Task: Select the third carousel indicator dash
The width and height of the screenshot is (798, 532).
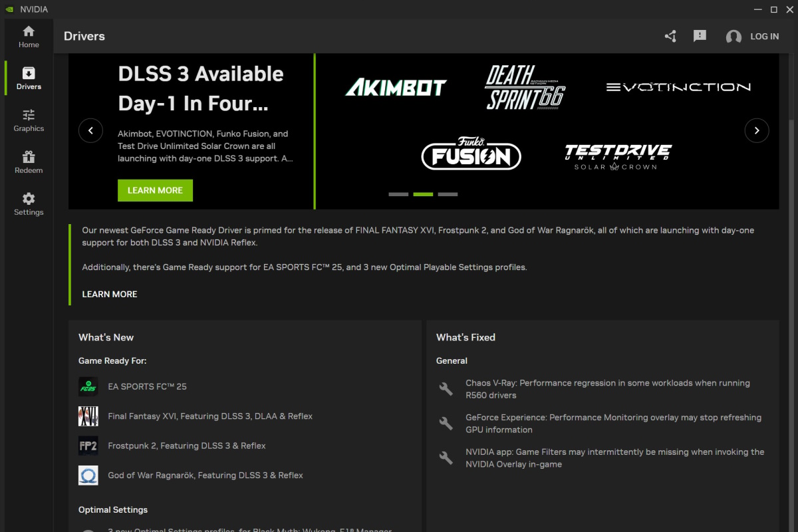Action: 448,194
